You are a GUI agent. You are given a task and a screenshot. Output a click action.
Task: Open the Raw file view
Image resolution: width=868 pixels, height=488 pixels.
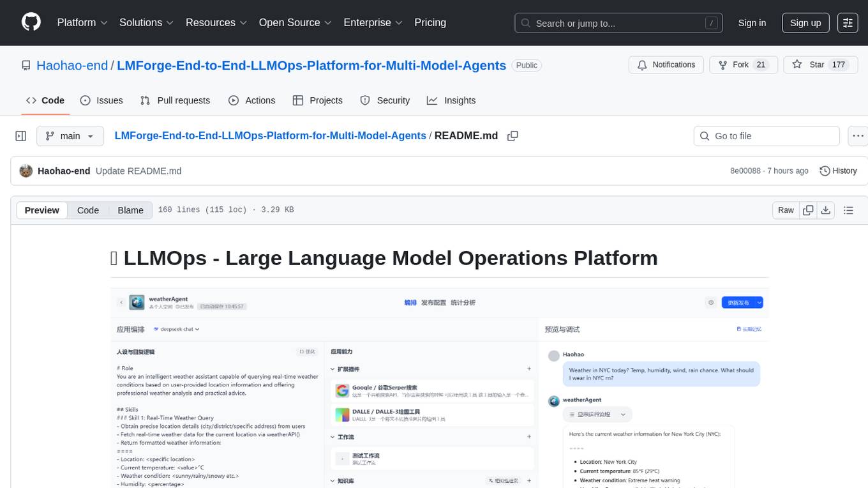pos(786,210)
